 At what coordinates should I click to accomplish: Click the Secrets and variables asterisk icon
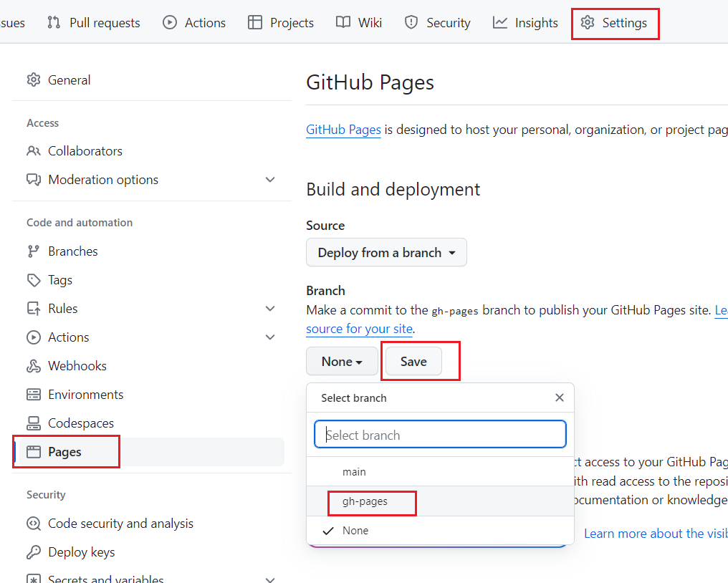pyautogui.click(x=34, y=579)
